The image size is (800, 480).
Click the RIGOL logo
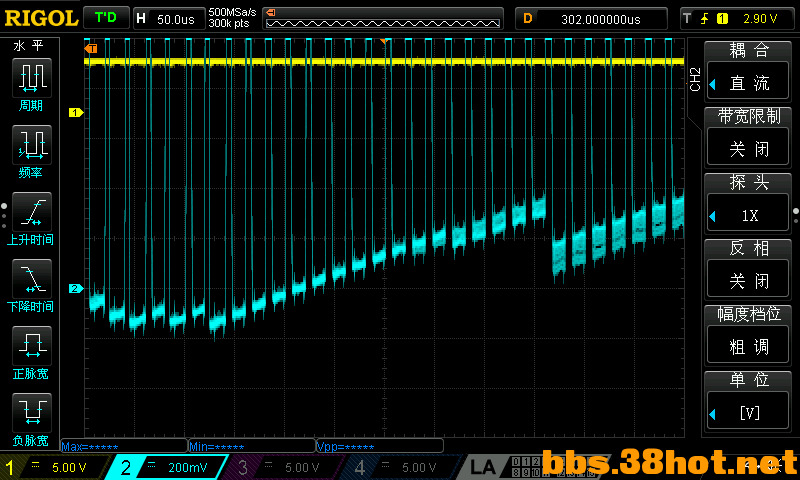coord(41,18)
